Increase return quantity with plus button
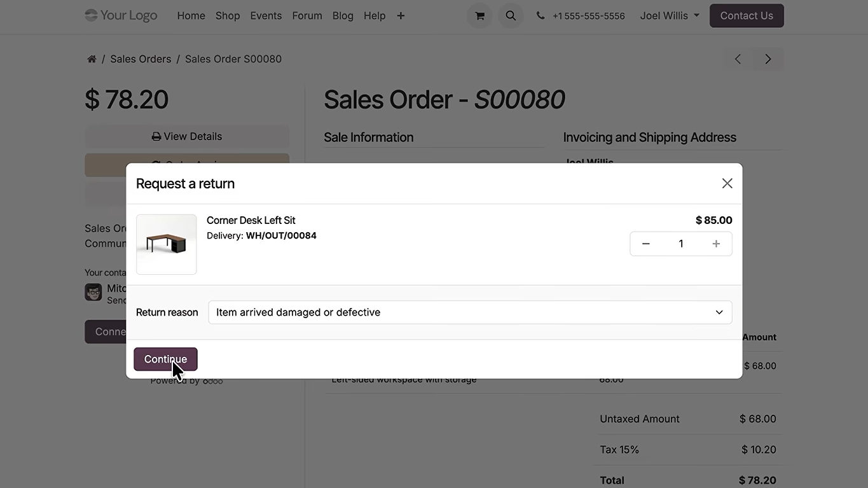 point(716,244)
